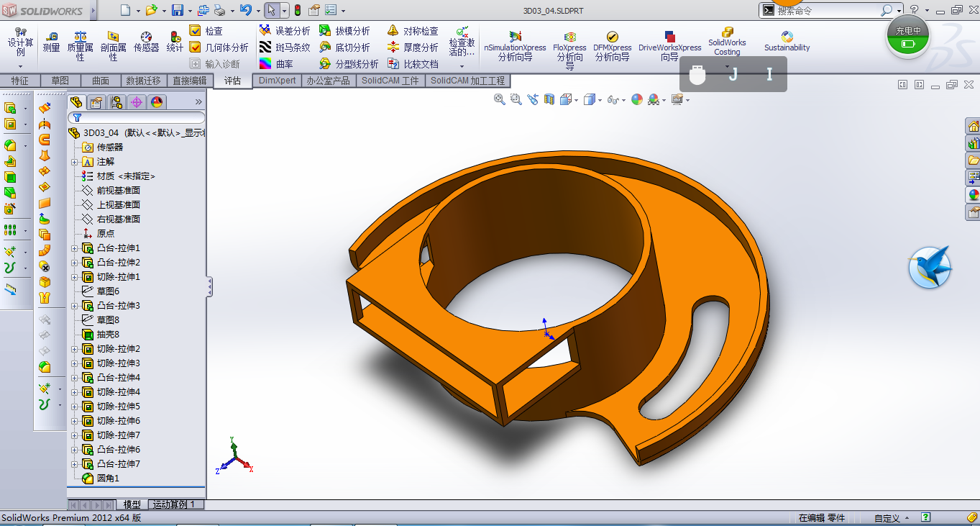Toggle the 检查 (Check) checkbox
Screen dimensions: 980x526
[x=195, y=30]
